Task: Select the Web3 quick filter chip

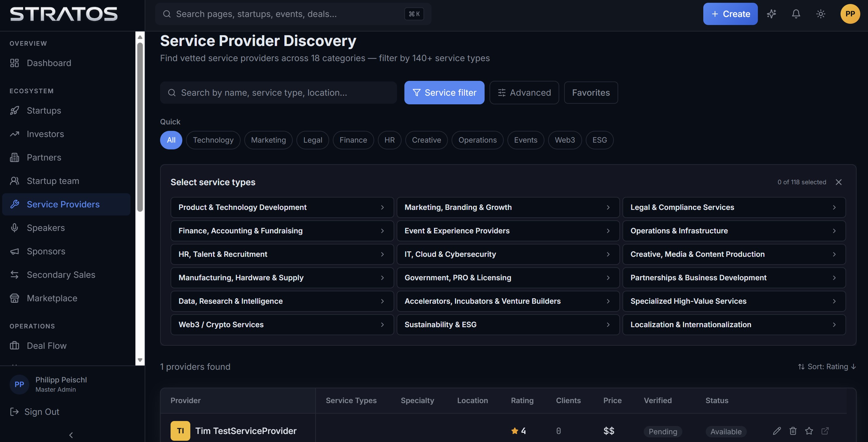Action: pos(565,140)
